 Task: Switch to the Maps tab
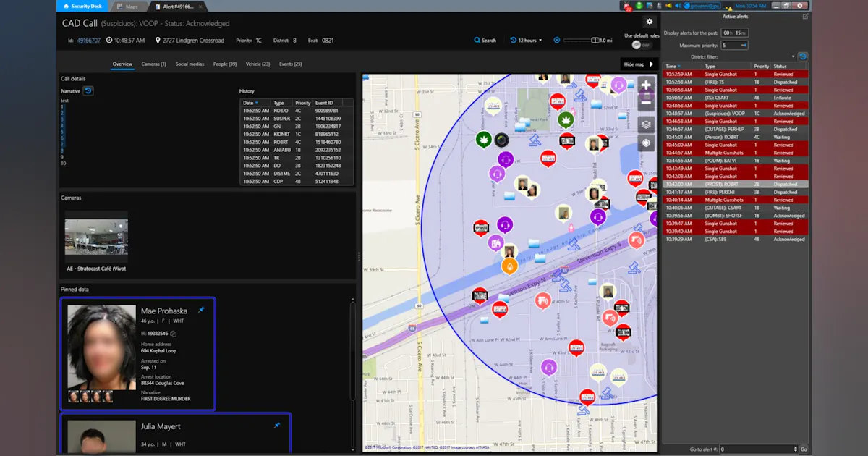pos(128,6)
